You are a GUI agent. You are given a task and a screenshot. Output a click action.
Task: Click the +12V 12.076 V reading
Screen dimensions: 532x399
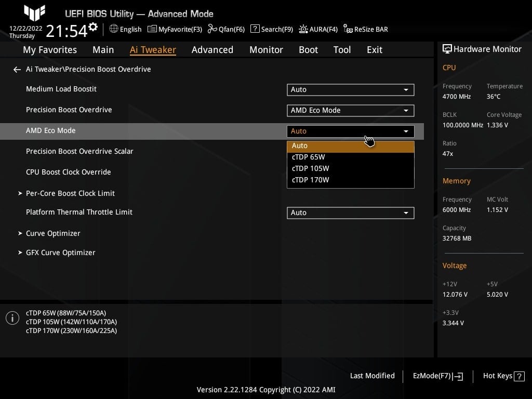[x=455, y=295]
